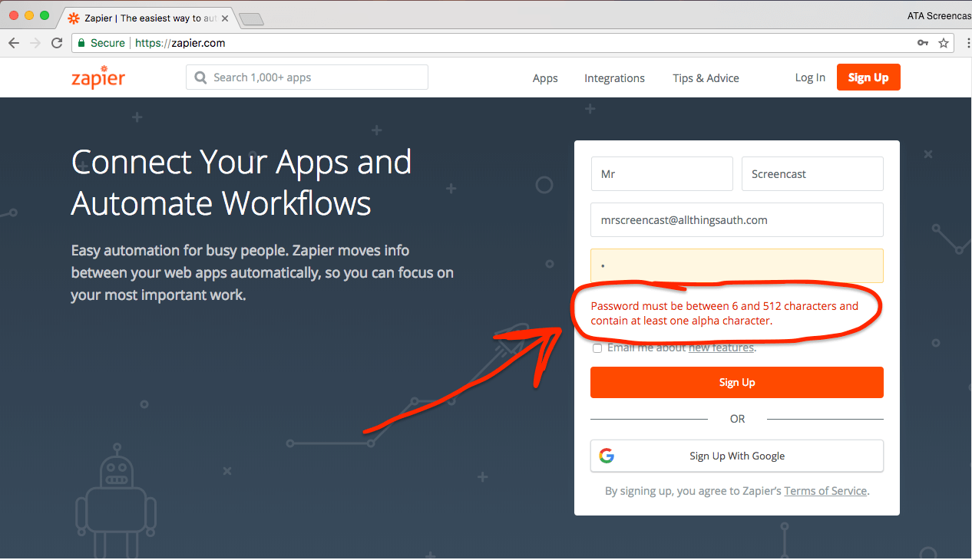Open the new features link
The width and height of the screenshot is (972, 560).
tap(721, 348)
